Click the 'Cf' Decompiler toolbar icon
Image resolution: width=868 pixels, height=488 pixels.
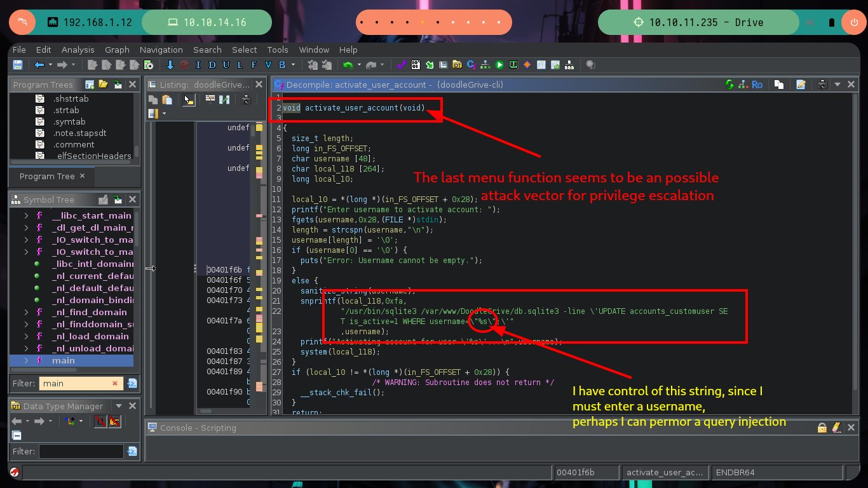tap(471, 65)
